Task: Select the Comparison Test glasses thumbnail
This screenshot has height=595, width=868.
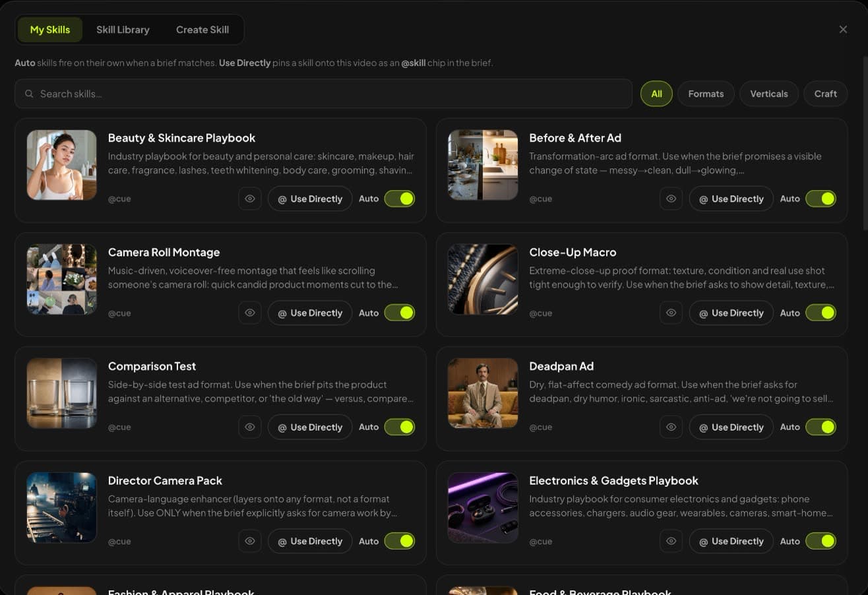Action: tap(61, 393)
